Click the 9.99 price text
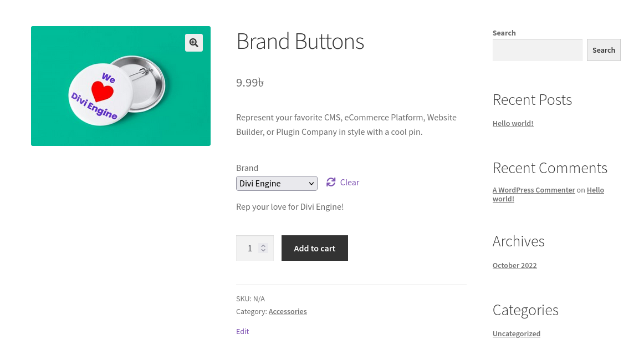 point(250,83)
